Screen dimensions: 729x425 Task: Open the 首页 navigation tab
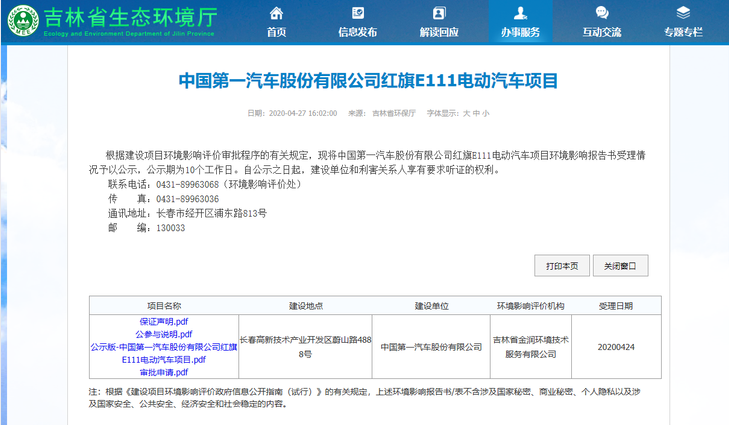coord(276,32)
